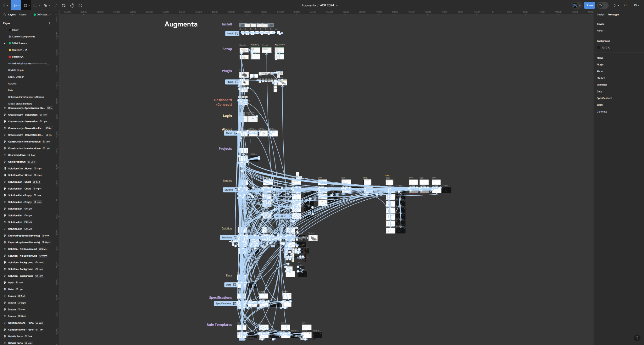
Task: Present the prototype with play icon
Action: [x=615, y=5]
